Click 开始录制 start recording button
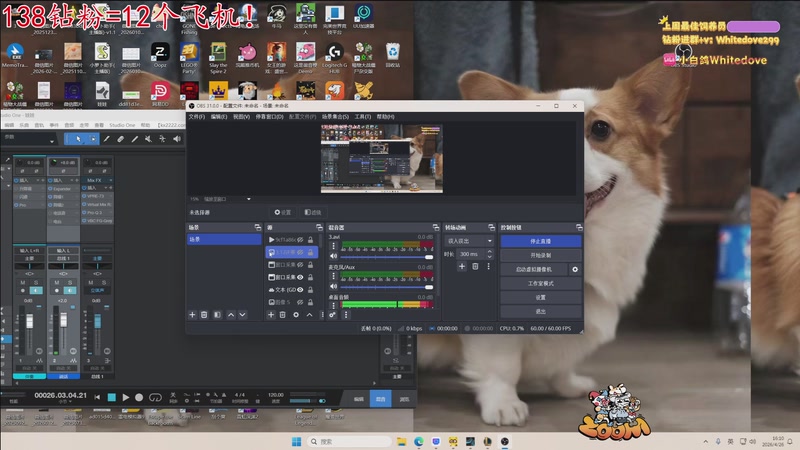800x450 pixels. 541,255
